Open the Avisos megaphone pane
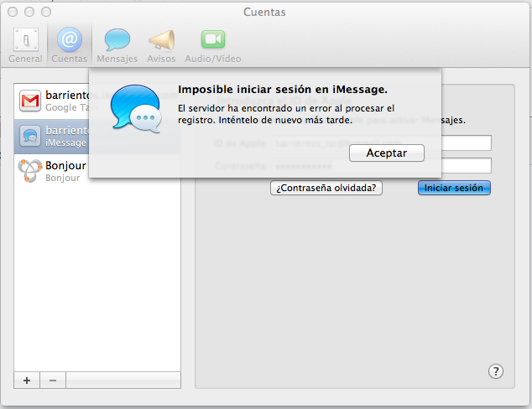The height and width of the screenshot is (409, 532). click(161, 45)
